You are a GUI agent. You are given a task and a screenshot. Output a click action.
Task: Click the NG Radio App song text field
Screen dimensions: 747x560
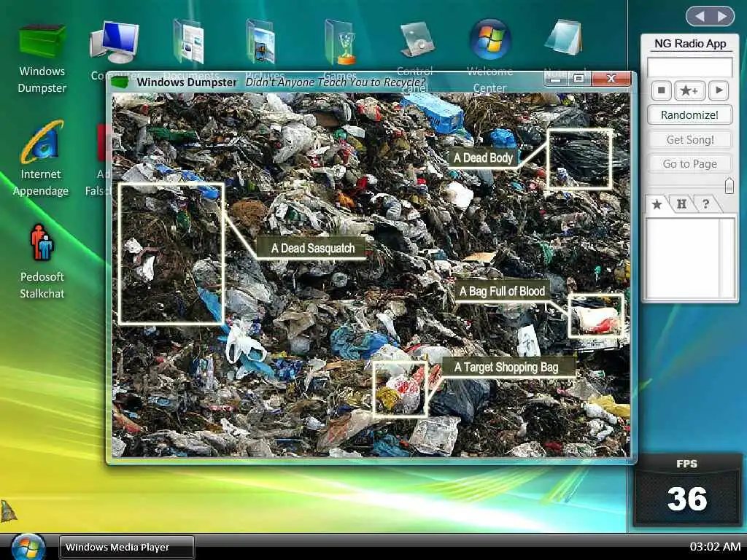(x=689, y=67)
